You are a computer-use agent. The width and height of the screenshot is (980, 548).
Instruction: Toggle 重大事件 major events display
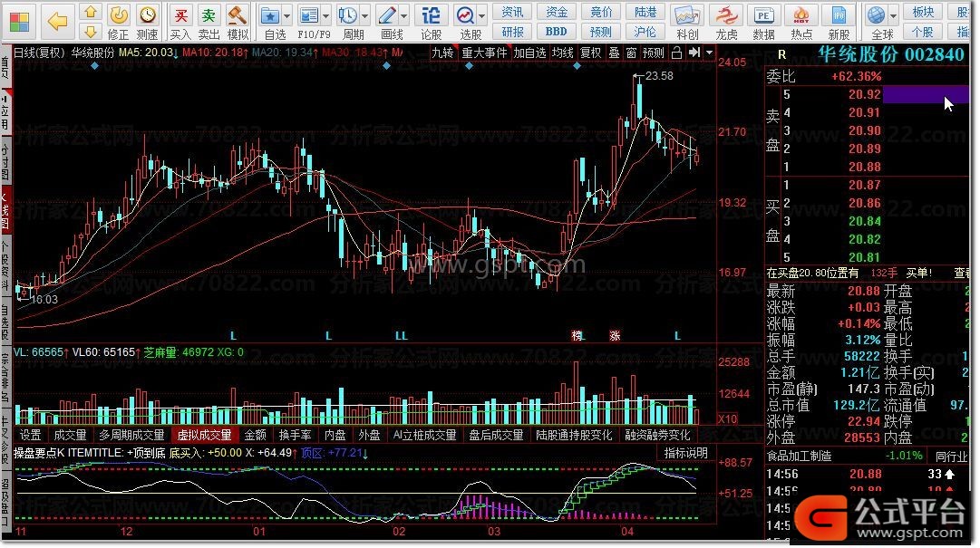click(484, 53)
